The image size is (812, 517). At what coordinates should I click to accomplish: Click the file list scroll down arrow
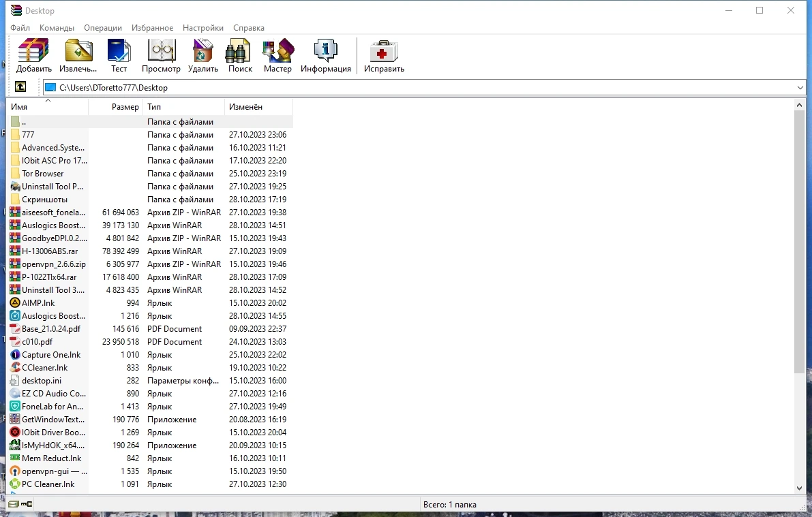[799, 488]
